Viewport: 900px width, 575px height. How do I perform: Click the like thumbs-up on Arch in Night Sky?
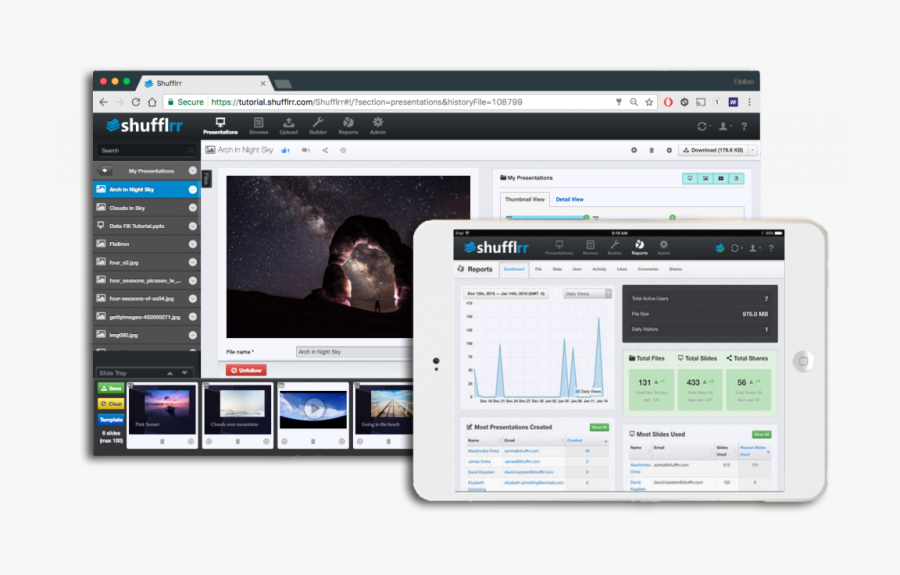[285, 150]
